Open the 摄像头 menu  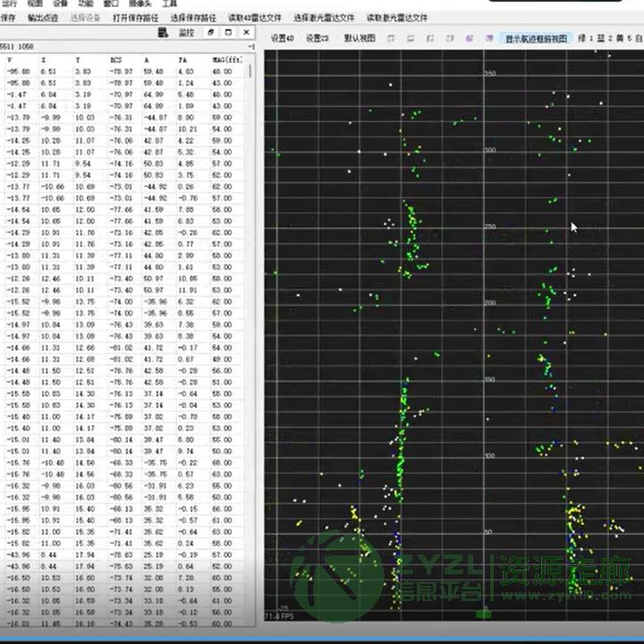[140, 4]
